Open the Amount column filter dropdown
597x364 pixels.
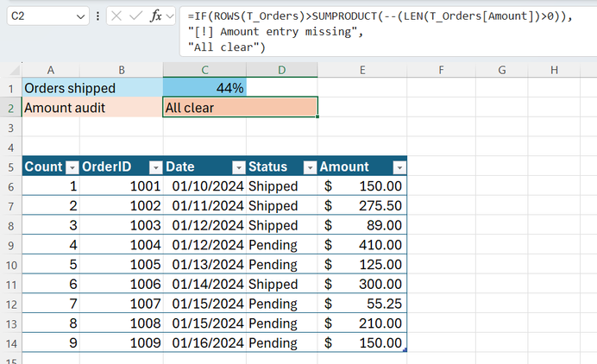click(x=399, y=167)
